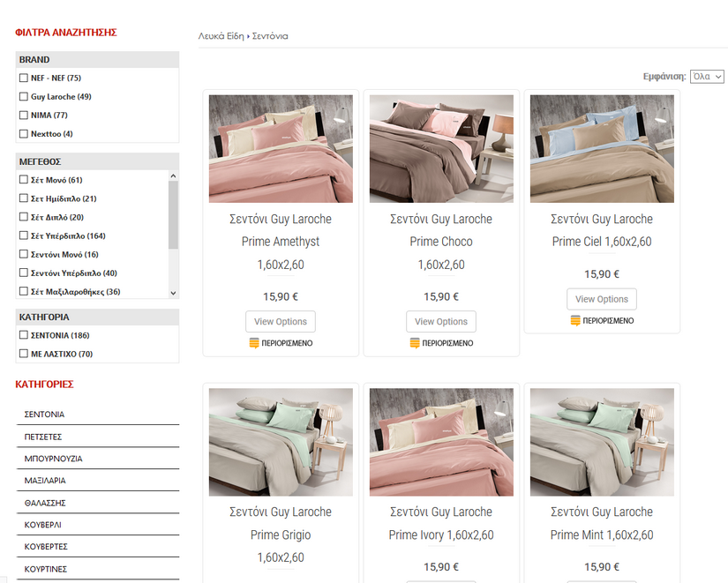Click ΠΕΡΙΟΡΙΣΜΕΝΟ stock icon under Prime Amethyst
The image size is (728, 583).
click(x=254, y=343)
